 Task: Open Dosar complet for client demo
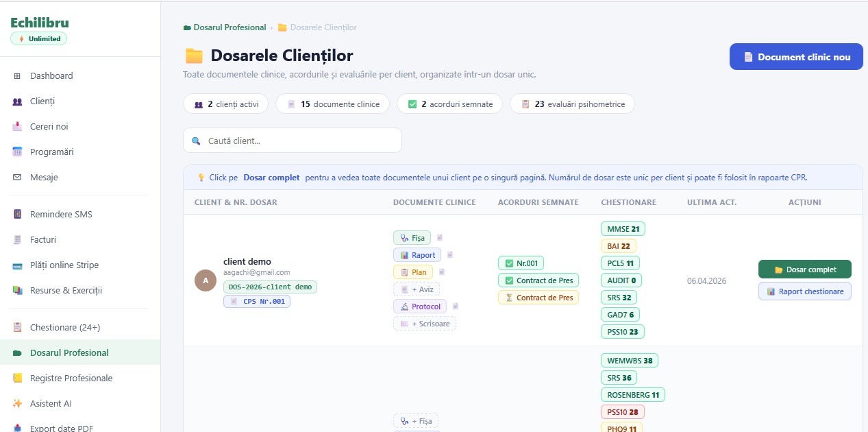tap(804, 269)
